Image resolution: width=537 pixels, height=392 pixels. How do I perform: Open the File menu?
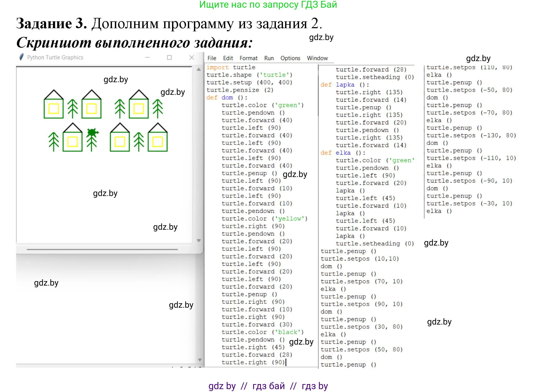click(x=212, y=58)
